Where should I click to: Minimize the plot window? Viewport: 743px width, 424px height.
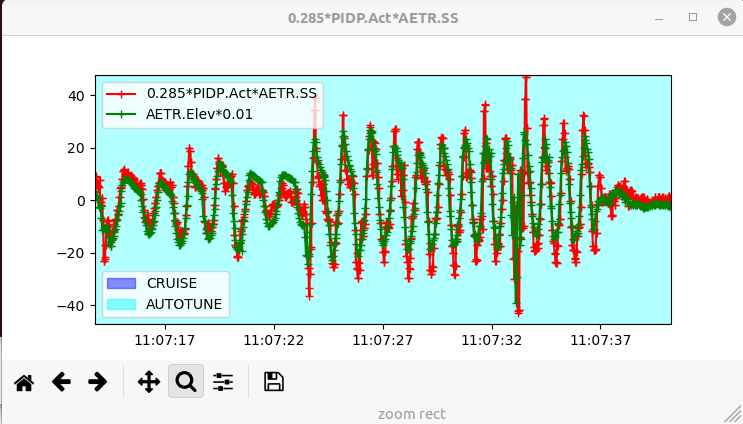659,18
